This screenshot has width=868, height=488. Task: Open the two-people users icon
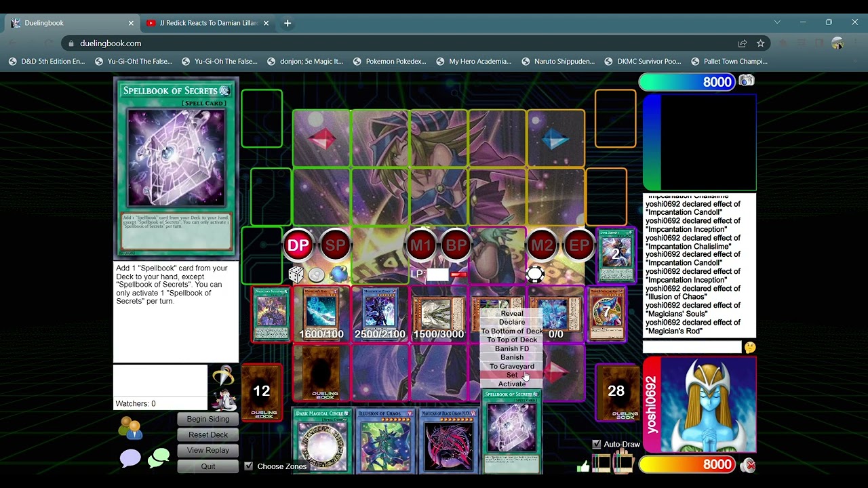click(x=130, y=428)
